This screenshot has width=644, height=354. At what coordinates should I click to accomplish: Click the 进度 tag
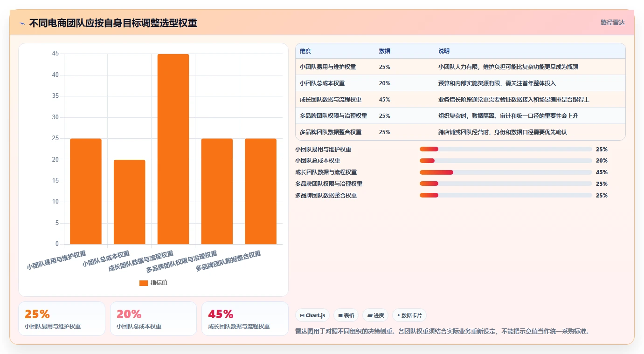click(375, 315)
